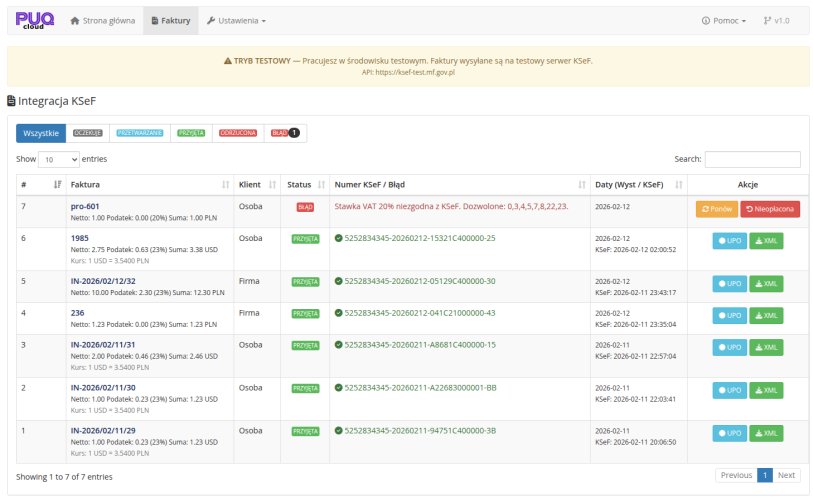
Task: Sort by Daty (Wyst / KSeF) column
Action: (x=639, y=185)
